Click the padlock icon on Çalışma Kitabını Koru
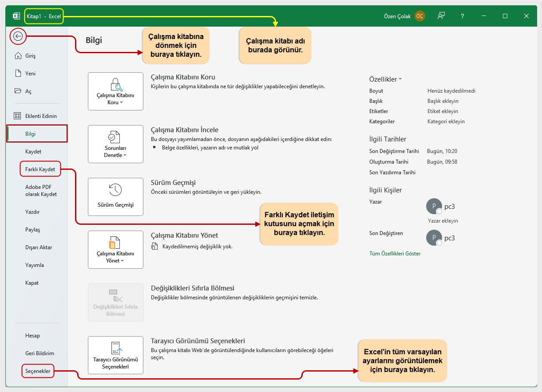The height and width of the screenshot is (392, 542). pyautogui.click(x=115, y=84)
